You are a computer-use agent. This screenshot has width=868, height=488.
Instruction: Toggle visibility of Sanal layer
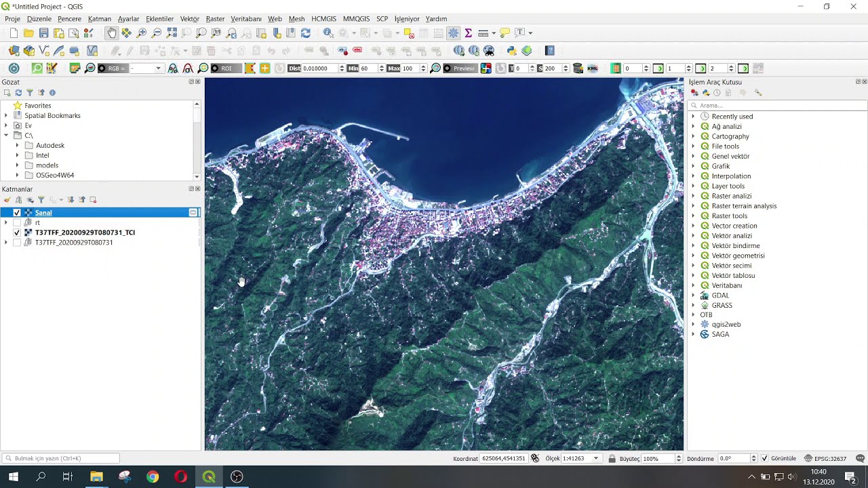tap(17, 213)
